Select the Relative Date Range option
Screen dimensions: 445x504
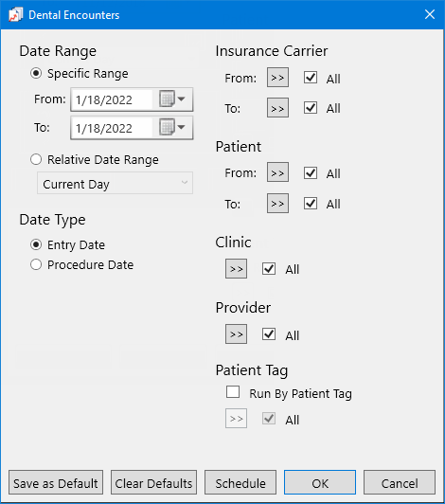click(36, 159)
